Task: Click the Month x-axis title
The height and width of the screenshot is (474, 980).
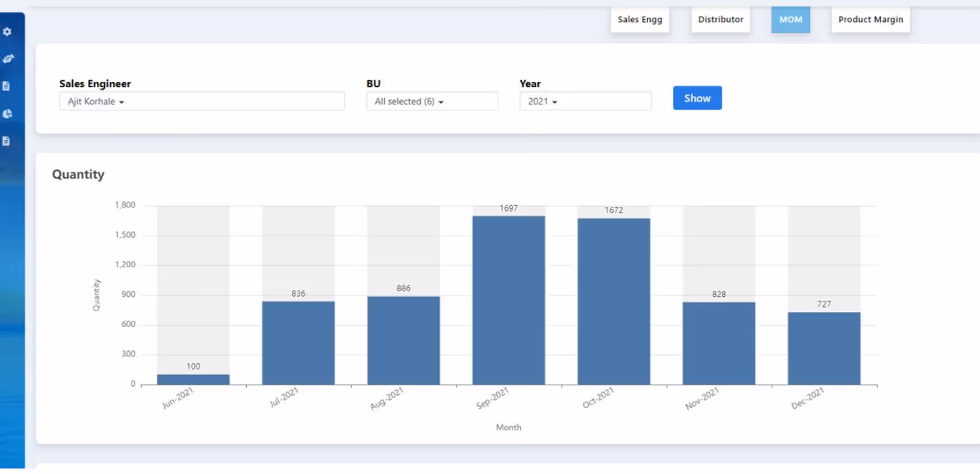Action: pyautogui.click(x=509, y=427)
